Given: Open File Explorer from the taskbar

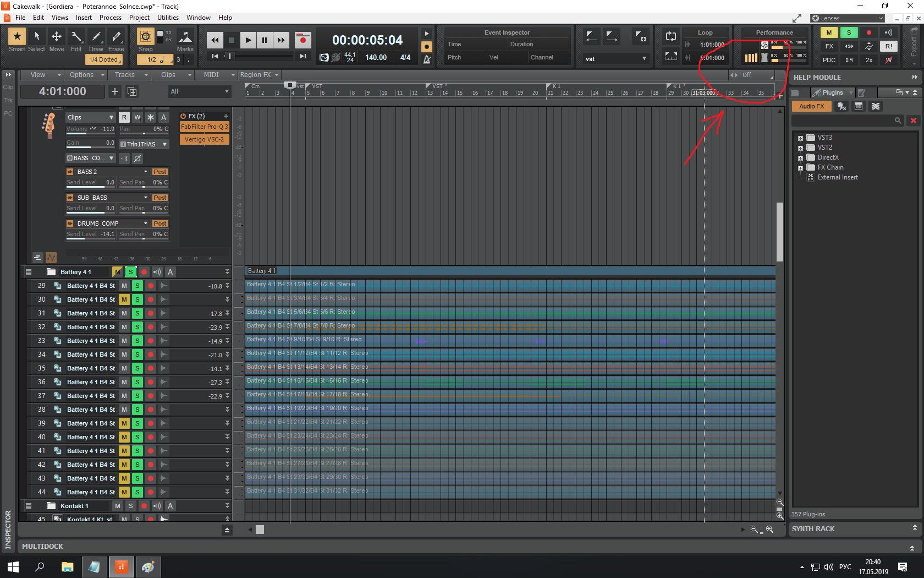Looking at the screenshot, I should tap(67, 566).
